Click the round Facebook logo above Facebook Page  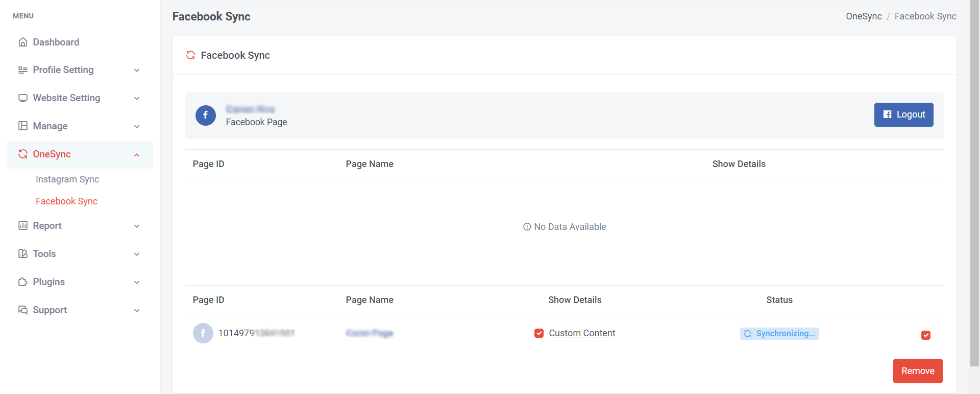coord(206,115)
